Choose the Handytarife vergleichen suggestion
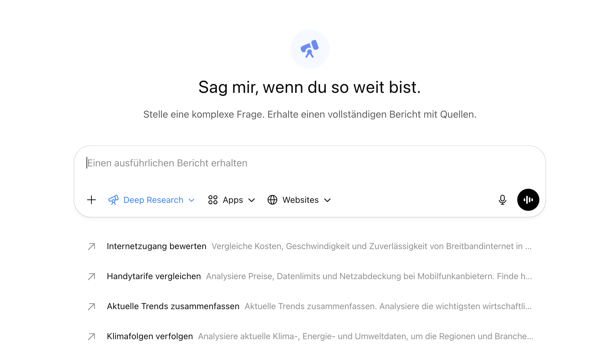Viewport: 605px width, 364px height. [x=154, y=276]
